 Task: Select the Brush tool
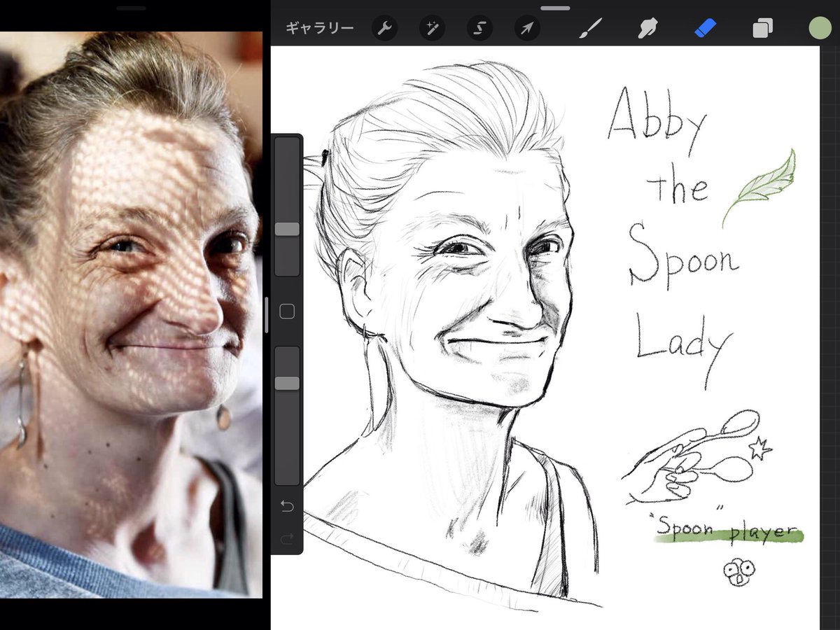point(590,29)
